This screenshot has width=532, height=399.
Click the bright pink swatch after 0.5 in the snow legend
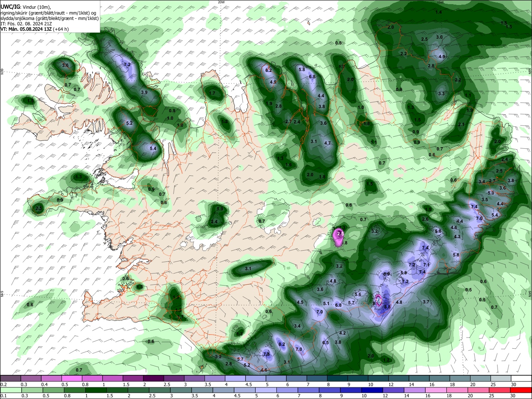pyautogui.click(x=71, y=378)
